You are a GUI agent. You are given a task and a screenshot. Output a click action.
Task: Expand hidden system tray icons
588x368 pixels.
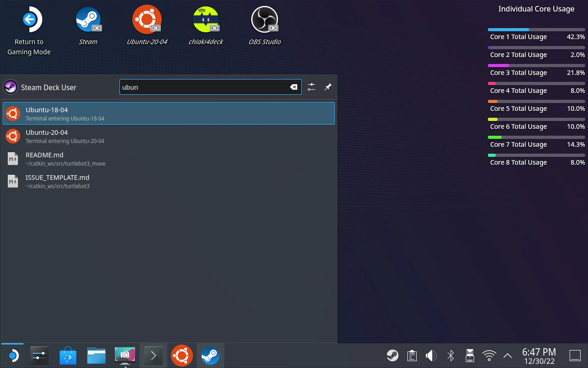pyautogui.click(x=508, y=355)
